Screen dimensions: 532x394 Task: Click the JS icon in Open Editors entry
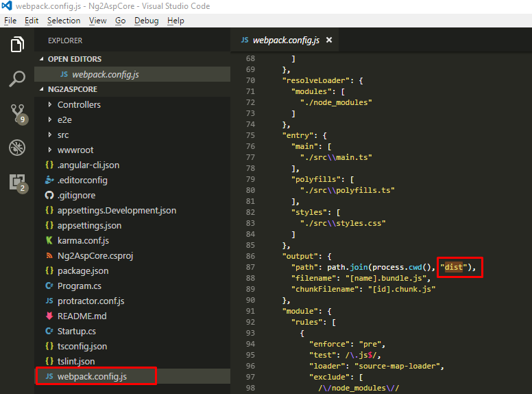(x=64, y=74)
